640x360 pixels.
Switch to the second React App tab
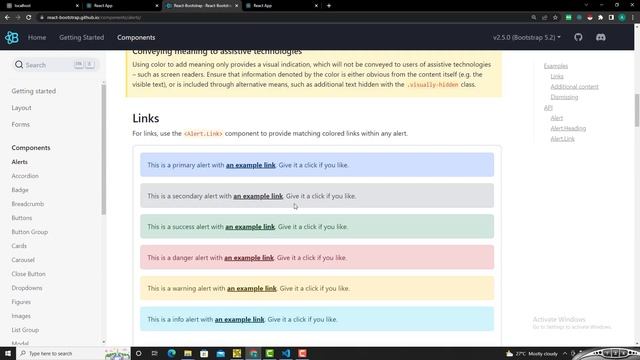[121, 6]
